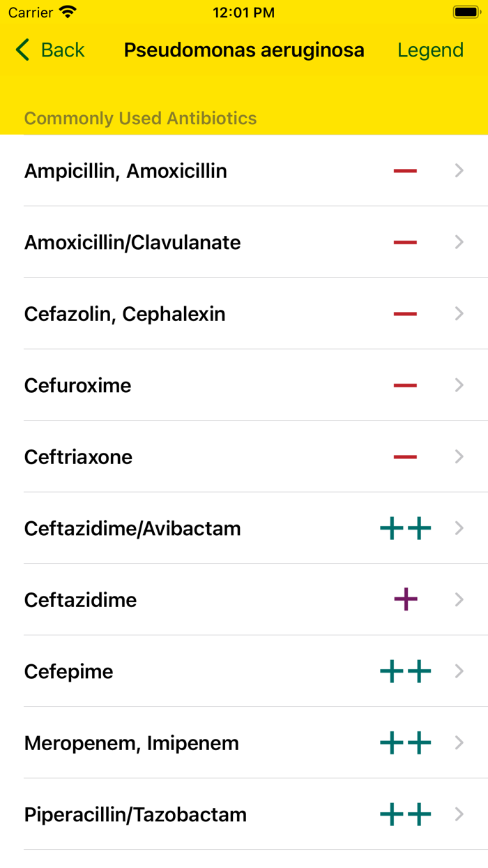This screenshot has width=488, height=868.
Task: Click the double plus icon for Ceftazidime/Avibactam
Action: pos(404,528)
